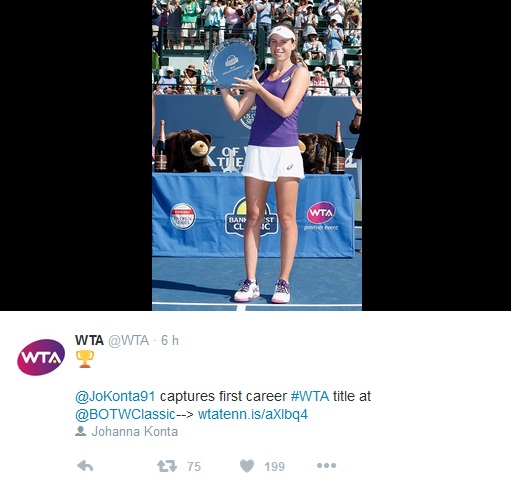Click the WTA premier event logo in photo
This screenshot has height=495, width=511.
[x=321, y=216]
